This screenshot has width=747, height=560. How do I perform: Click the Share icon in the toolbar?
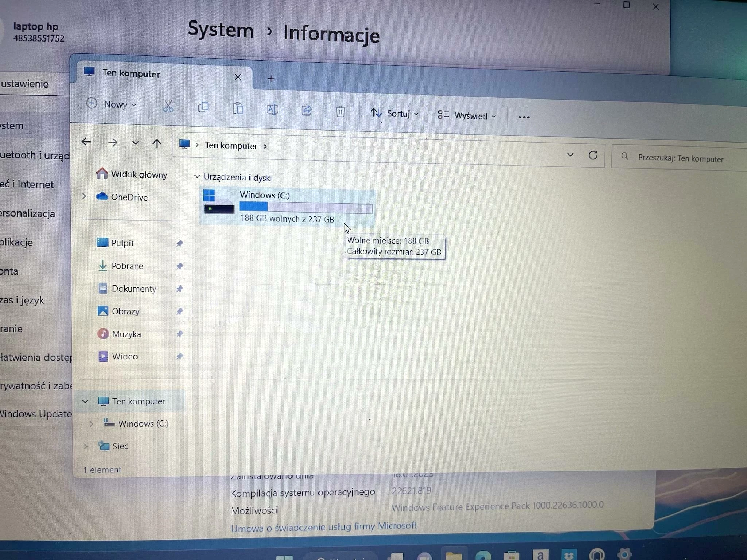[x=306, y=111]
